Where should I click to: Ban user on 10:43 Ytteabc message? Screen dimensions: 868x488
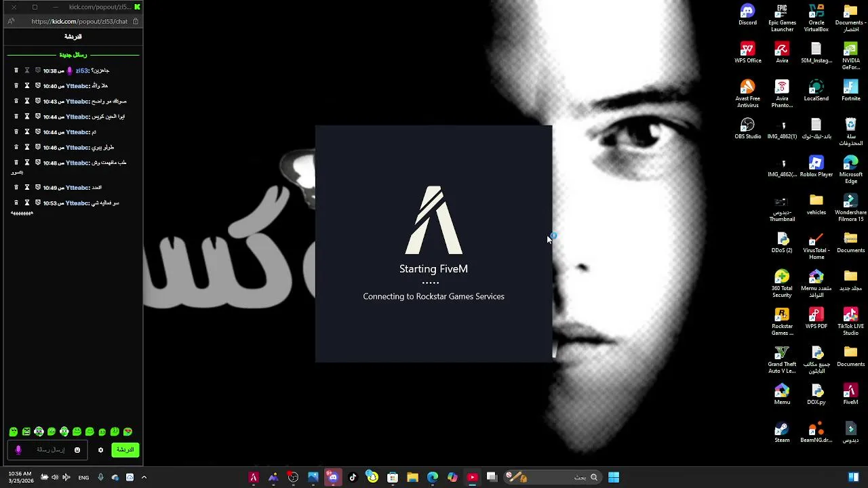point(38,101)
